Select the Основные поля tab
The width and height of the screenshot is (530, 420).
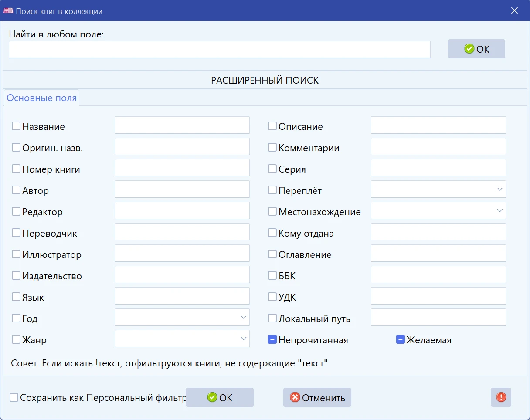[x=42, y=98]
